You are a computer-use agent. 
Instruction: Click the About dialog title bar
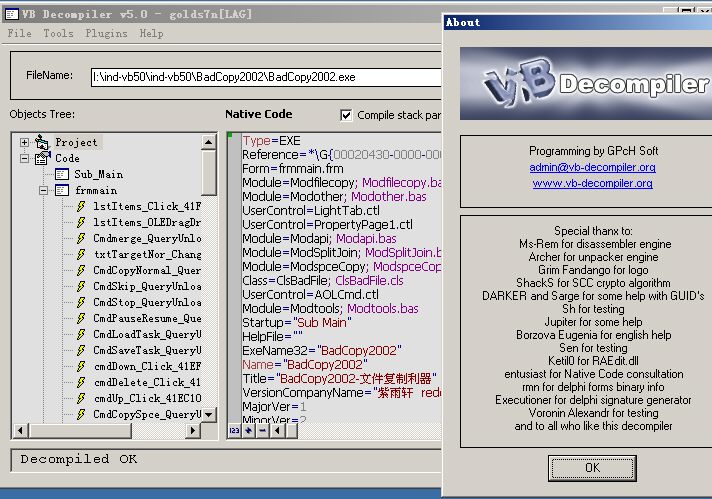tap(578, 22)
